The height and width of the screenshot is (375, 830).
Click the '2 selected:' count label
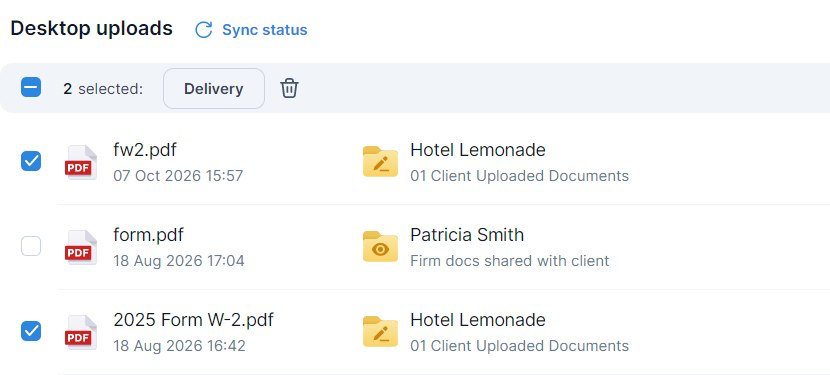[103, 88]
